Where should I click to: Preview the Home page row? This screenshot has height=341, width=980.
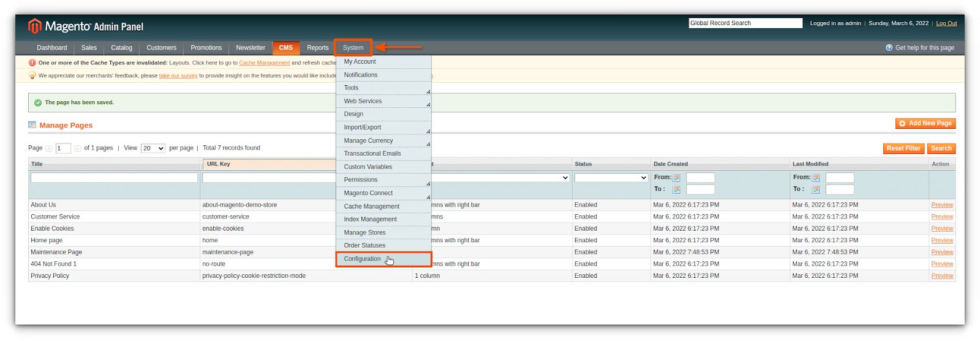tap(942, 240)
